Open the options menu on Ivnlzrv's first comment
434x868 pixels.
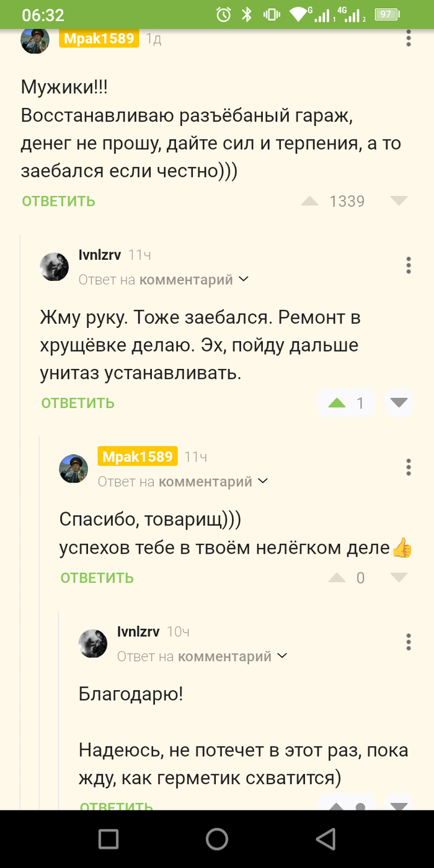coord(408,265)
